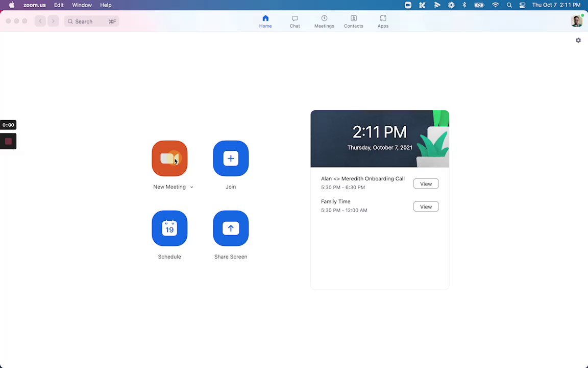Viewport: 588px width, 368px height.
Task: Open the Window menu
Action: 82,5
